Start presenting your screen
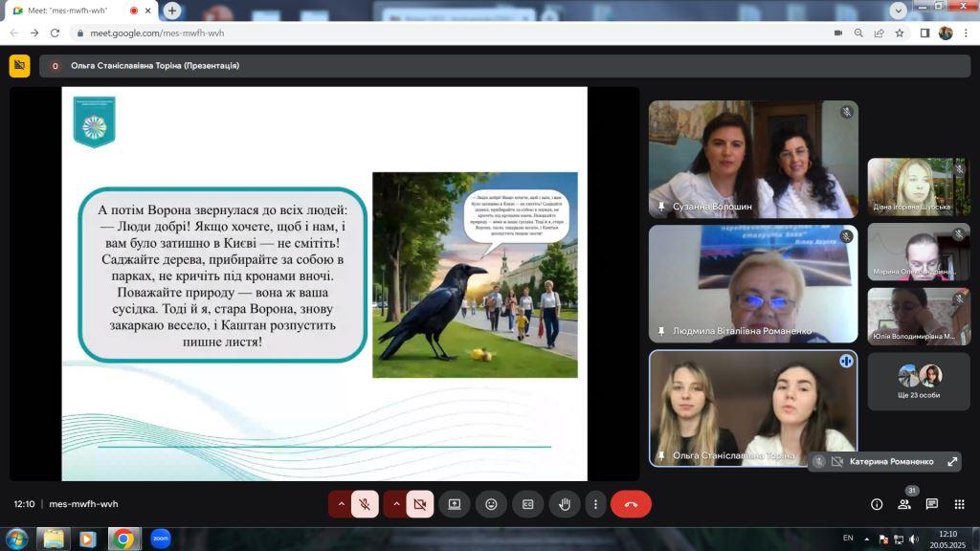 [x=455, y=504]
